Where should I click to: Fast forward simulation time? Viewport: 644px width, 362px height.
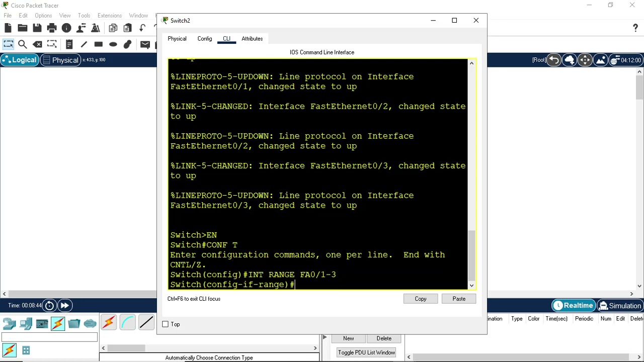click(65, 306)
